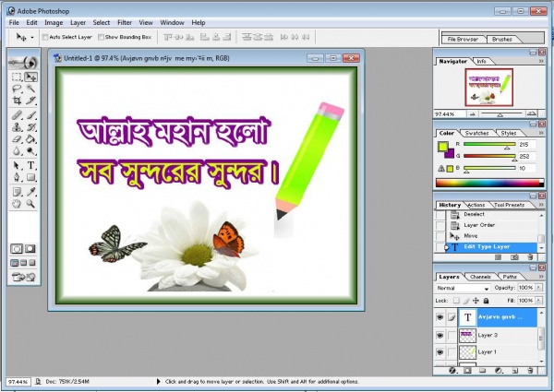This screenshot has height=392, width=554.
Task: Select the Notes tool
Action: (17, 192)
